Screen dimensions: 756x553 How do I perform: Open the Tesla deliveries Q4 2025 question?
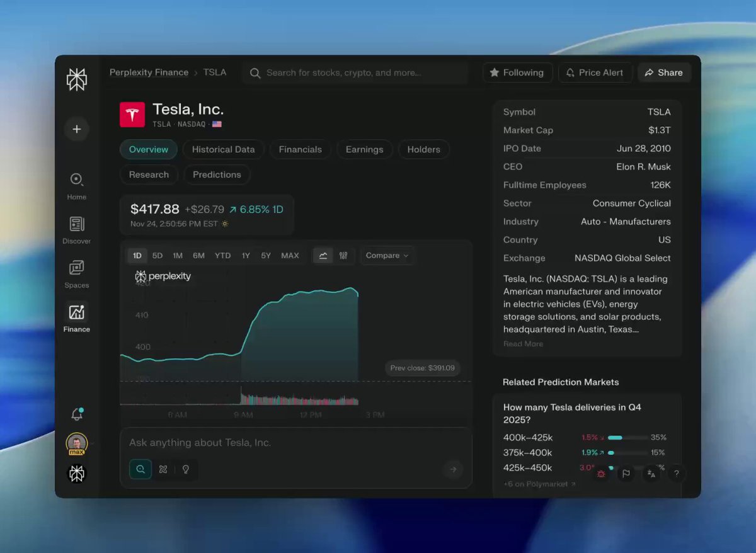pos(572,413)
